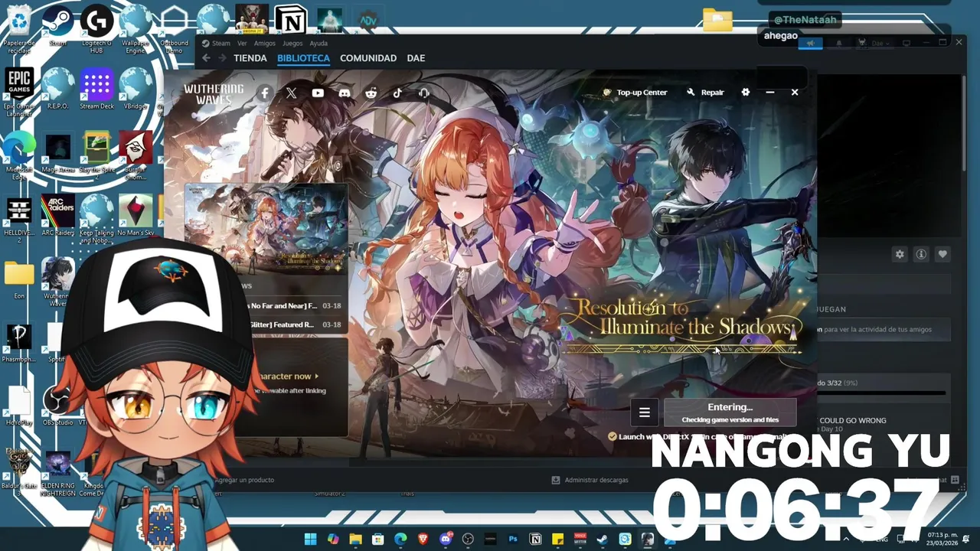This screenshot has height=551, width=980.
Task: Open the Amigos menu in Steam
Action: (265, 44)
